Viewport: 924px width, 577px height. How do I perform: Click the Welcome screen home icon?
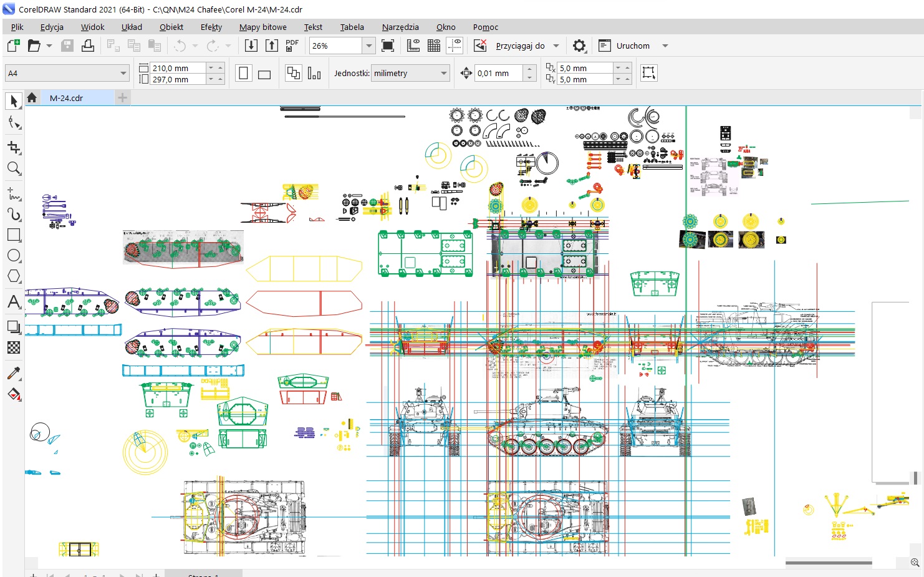[32, 98]
